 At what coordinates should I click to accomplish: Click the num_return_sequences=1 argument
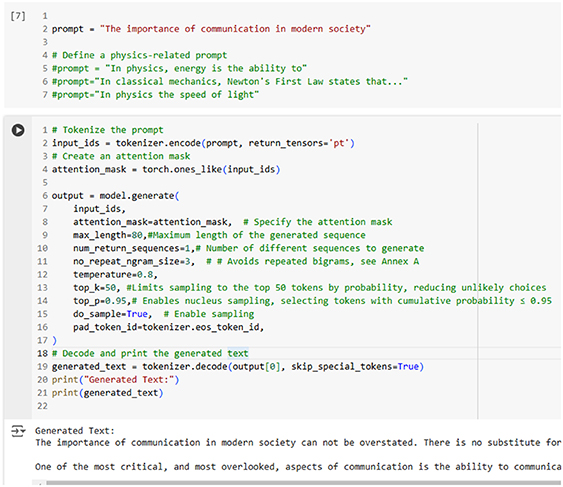point(133,248)
